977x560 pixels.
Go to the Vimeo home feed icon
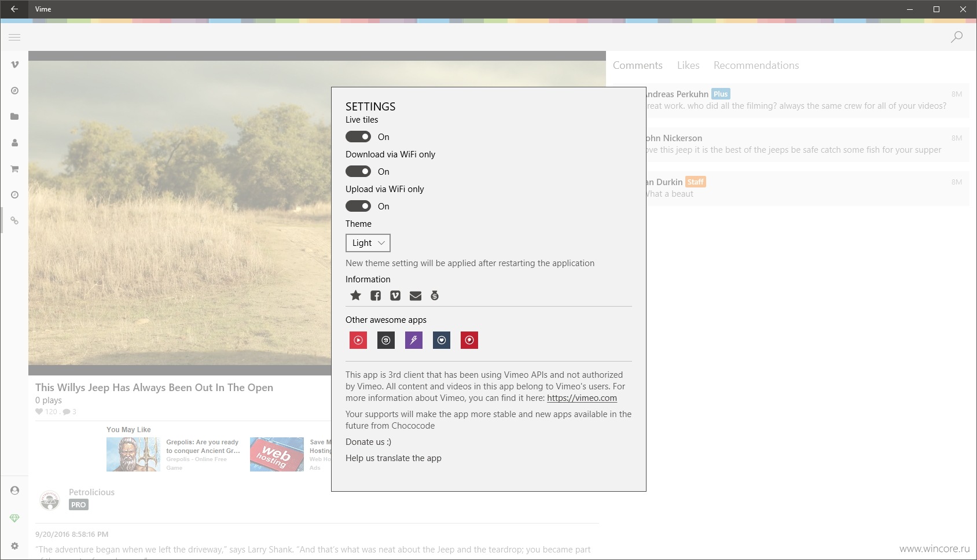pos(15,64)
